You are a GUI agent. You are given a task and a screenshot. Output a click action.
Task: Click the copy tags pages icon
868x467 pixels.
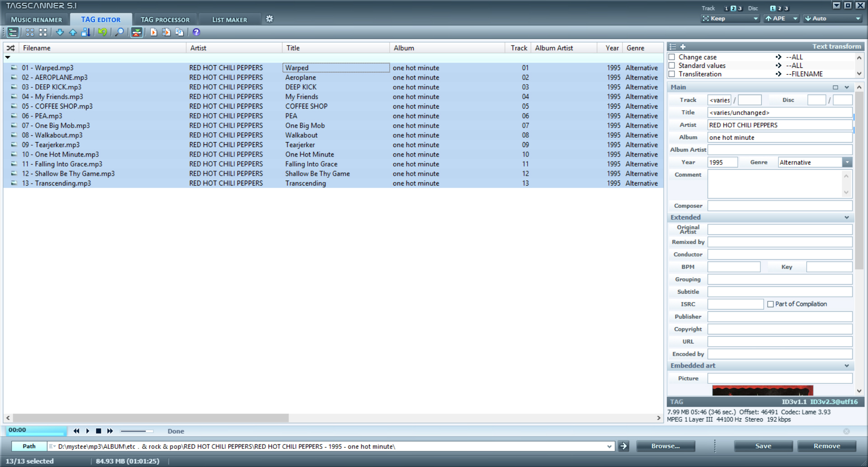pyautogui.click(x=179, y=32)
